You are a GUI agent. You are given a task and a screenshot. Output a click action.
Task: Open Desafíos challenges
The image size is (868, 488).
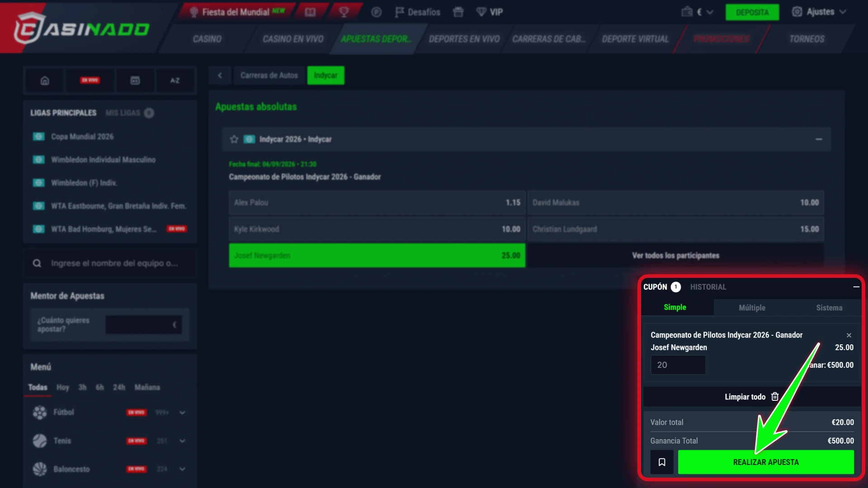point(417,12)
